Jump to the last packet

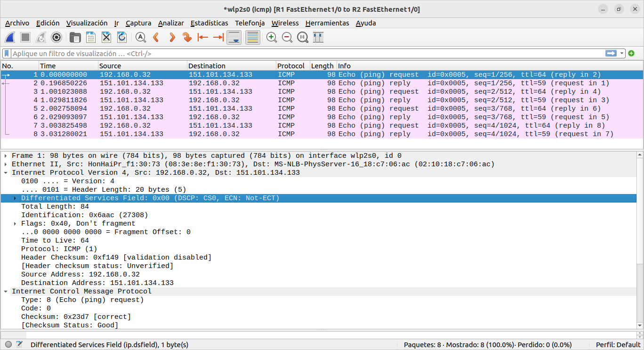(x=218, y=37)
